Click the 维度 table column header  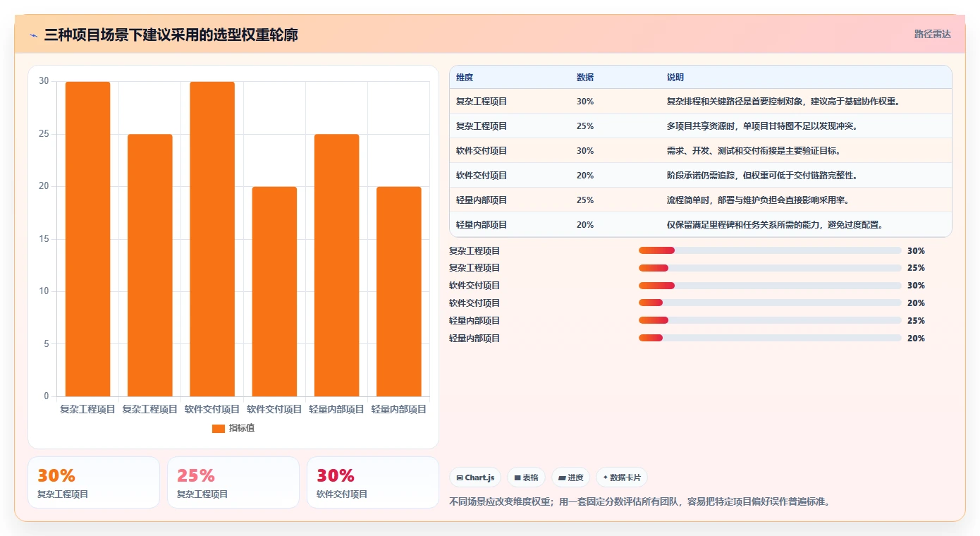pyautogui.click(x=465, y=77)
